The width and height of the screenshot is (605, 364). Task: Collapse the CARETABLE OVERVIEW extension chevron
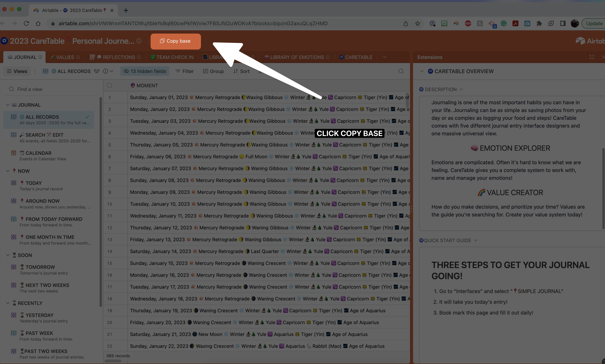pyautogui.click(x=422, y=71)
